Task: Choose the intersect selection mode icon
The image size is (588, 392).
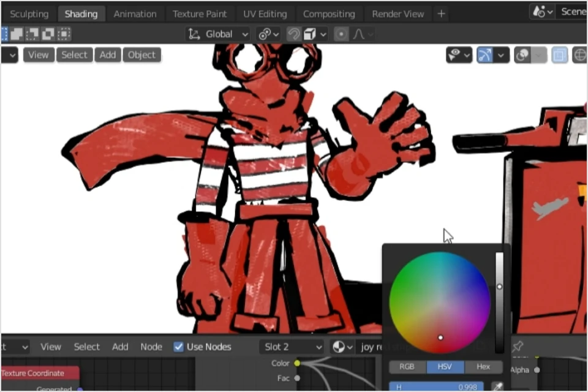Action: [64, 34]
